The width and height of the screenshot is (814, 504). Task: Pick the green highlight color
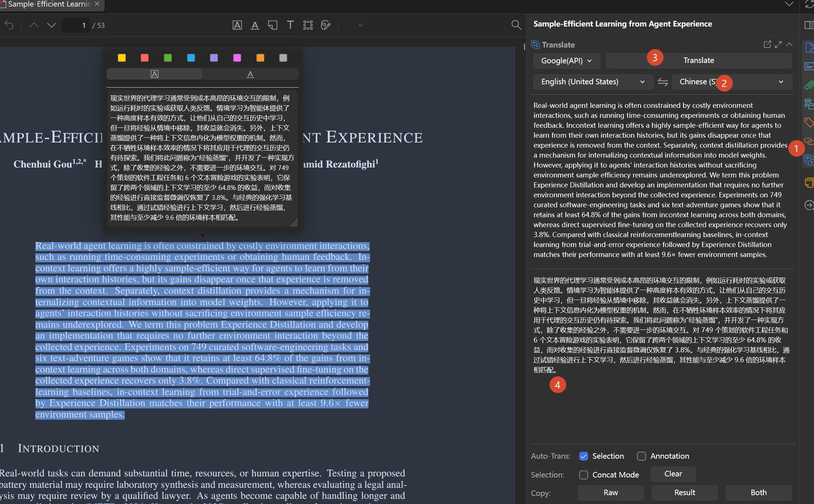[x=168, y=58]
